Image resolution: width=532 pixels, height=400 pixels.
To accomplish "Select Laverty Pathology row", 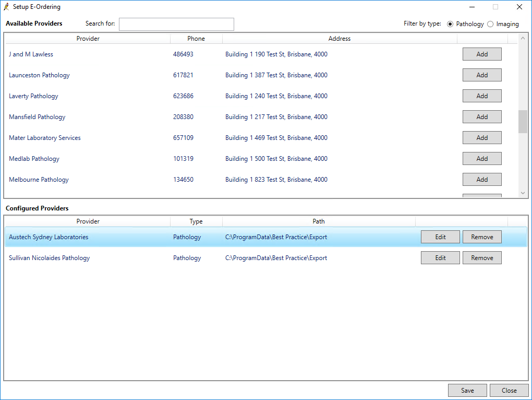I will tap(261, 96).
